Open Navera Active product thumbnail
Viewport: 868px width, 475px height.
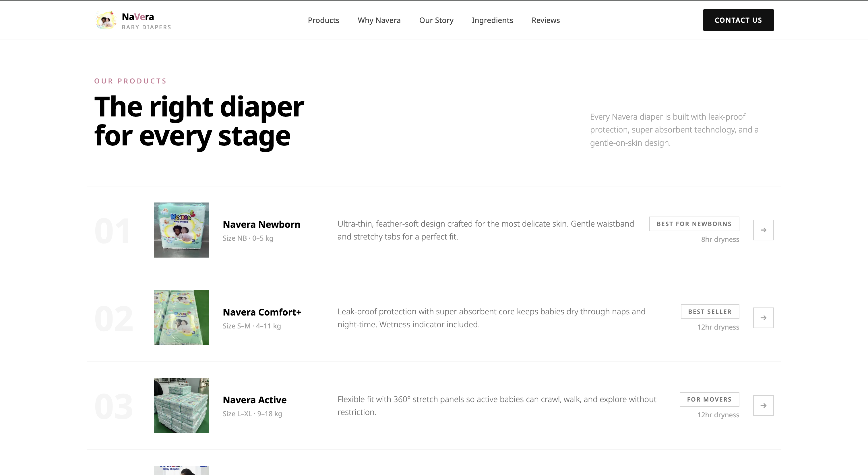coord(181,406)
